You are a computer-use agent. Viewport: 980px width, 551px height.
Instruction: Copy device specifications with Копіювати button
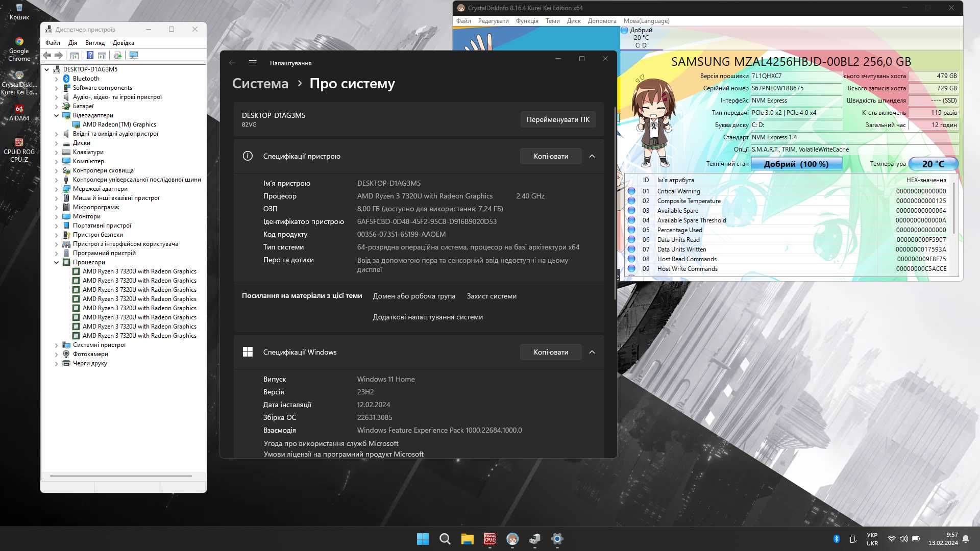point(551,156)
